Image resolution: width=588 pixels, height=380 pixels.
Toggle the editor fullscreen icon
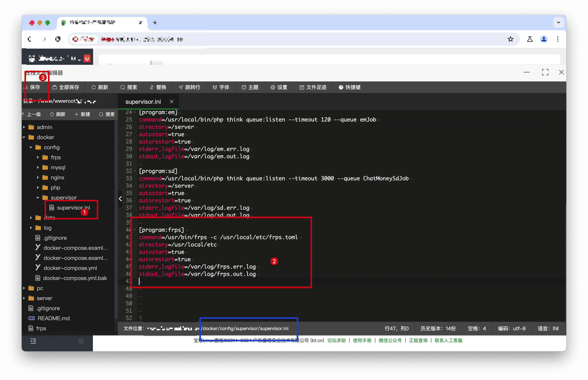pyautogui.click(x=545, y=72)
